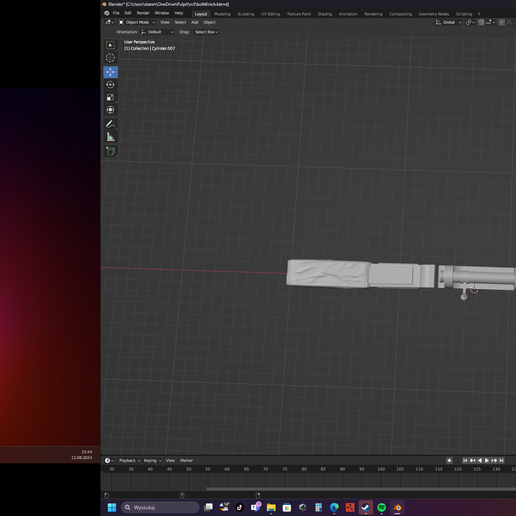Screen dimensions: 516x516
Task: Open the snapping options dropdown
Action: (x=491, y=22)
